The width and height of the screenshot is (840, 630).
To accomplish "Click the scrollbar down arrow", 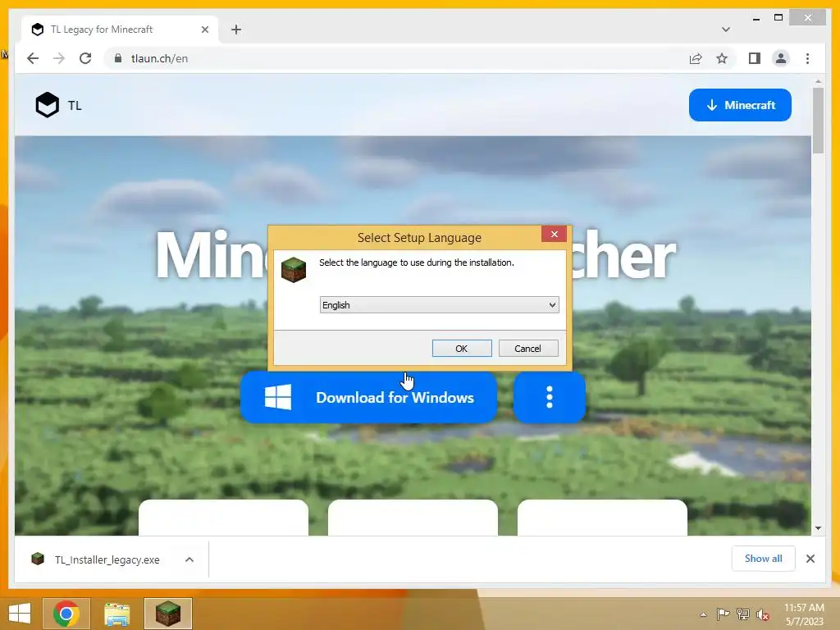I will (818, 528).
